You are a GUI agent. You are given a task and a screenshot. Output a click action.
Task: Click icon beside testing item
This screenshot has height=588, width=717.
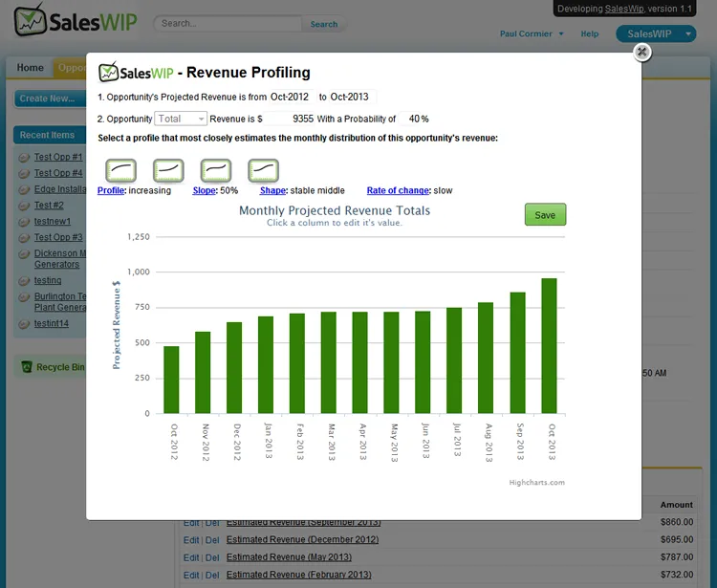point(24,281)
